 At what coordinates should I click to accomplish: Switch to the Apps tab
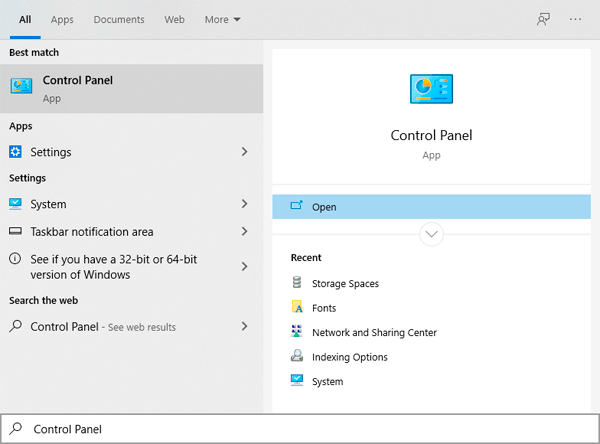pyautogui.click(x=62, y=19)
